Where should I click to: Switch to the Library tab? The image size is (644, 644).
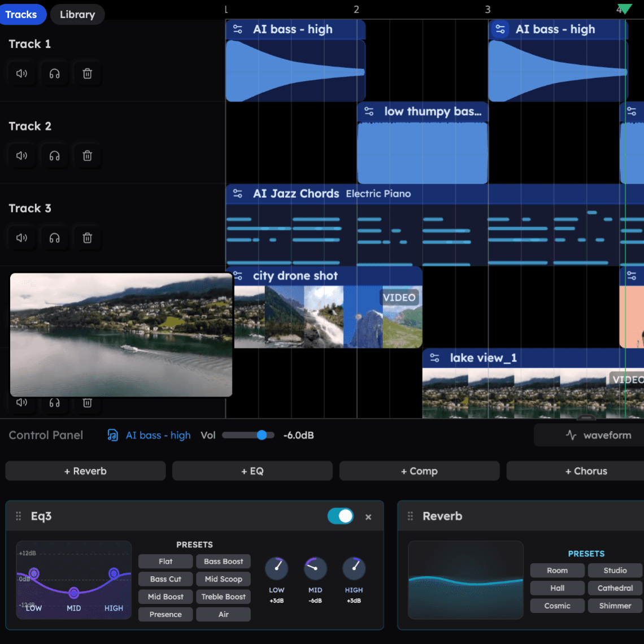pyautogui.click(x=77, y=15)
